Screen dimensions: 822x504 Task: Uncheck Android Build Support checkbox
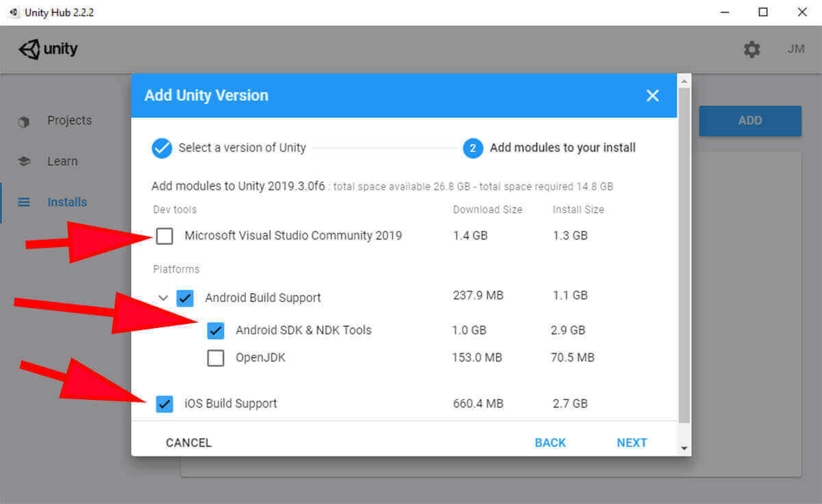185,298
